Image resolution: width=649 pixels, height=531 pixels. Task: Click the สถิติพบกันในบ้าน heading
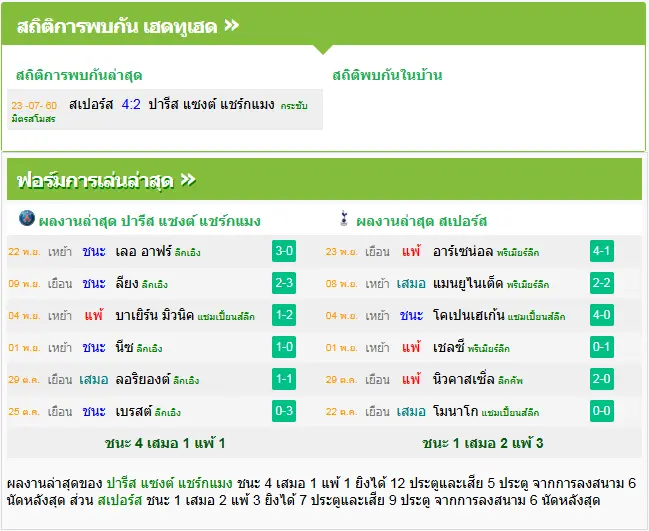pos(387,75)
